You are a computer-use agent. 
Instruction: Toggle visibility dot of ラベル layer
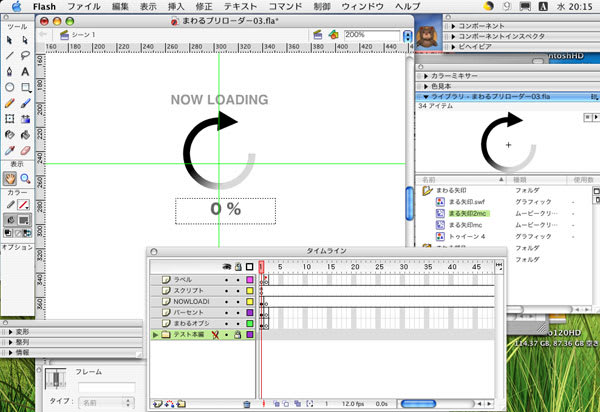point(227,280)
